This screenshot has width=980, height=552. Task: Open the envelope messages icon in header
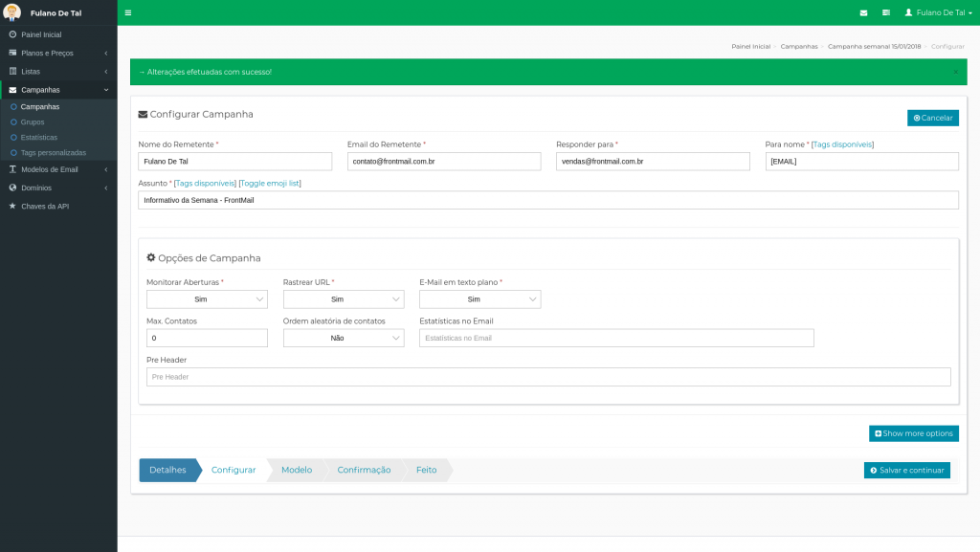click(863, 12)
